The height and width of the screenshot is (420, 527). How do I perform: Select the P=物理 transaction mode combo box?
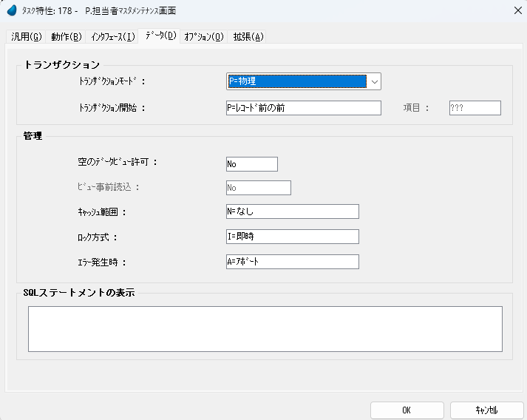[296, 81]
